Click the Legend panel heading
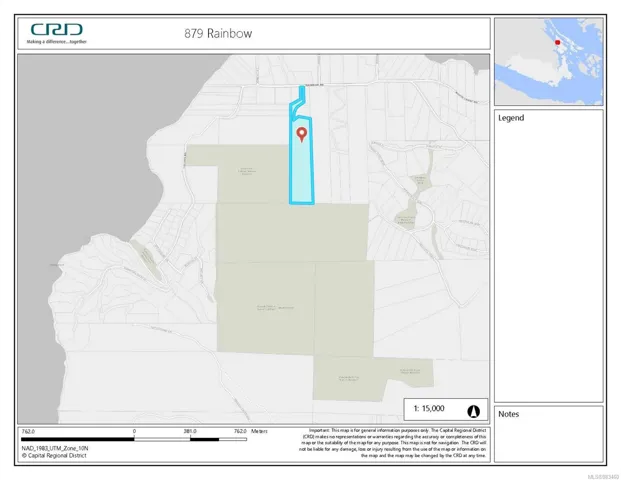Screen dimensions: 621x480 click(x=511, y=118)
